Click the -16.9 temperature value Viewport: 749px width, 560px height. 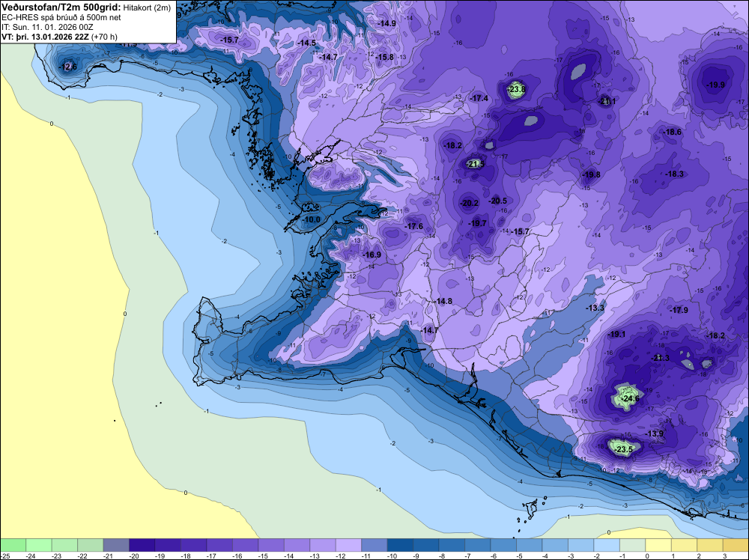372,255
